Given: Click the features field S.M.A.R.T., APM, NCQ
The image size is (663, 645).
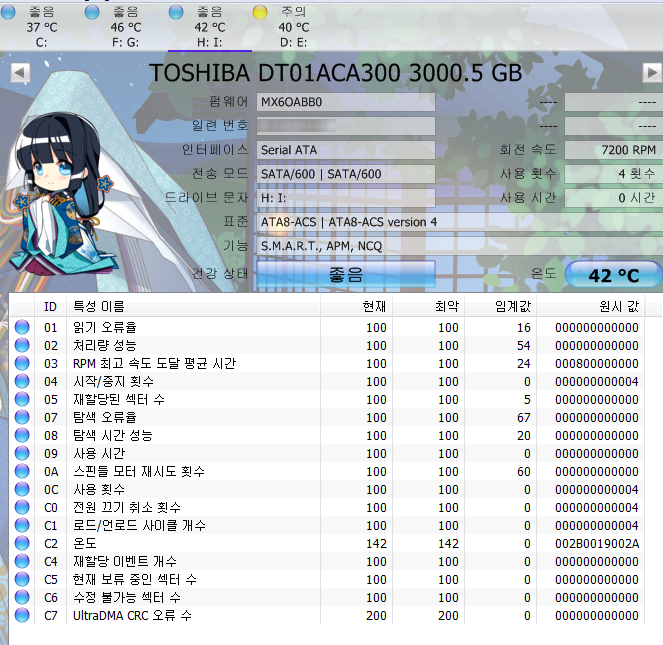Looking at the screenshot, I should pos(460,246).
